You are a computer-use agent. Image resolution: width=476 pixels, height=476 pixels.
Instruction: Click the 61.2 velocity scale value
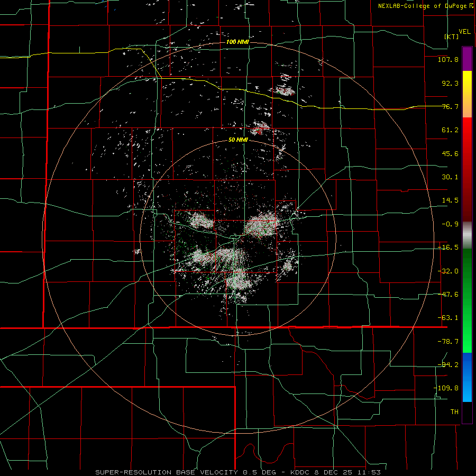[x=450, y=130]
